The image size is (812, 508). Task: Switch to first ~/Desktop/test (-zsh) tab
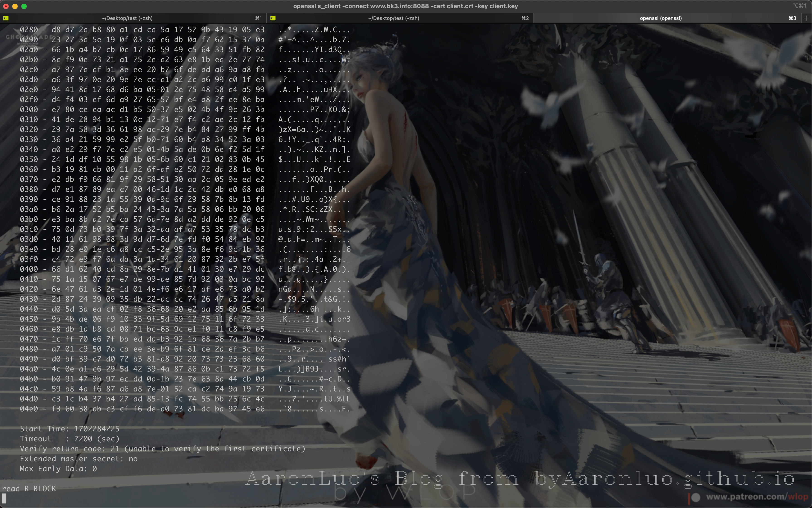(x=127, y=18)
